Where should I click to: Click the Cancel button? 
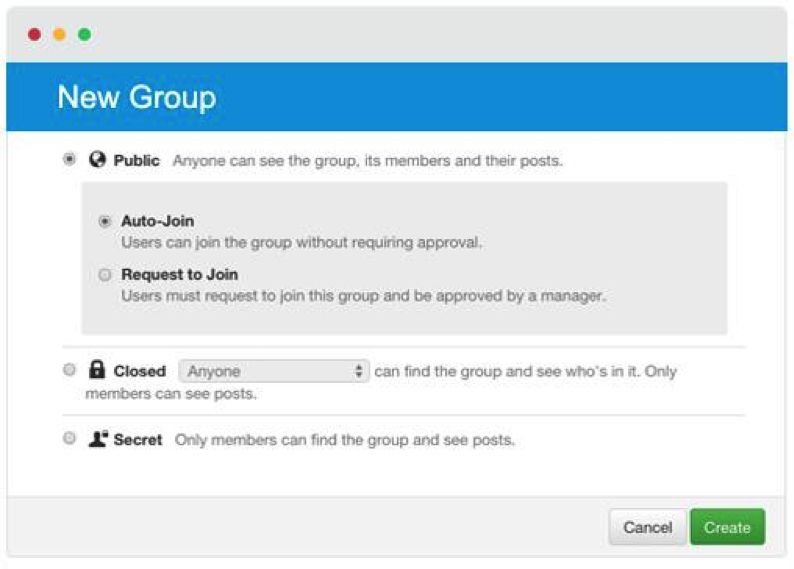pyautogui.click(x=648, y=527)
